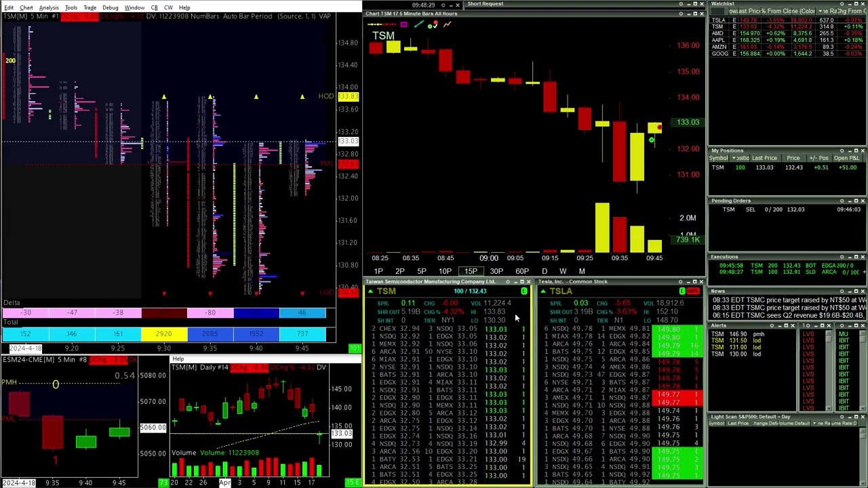Select AAPL row in Watchlist
Image resolution: width=868 pixels, height=488 pixels.
click(787, 40)
